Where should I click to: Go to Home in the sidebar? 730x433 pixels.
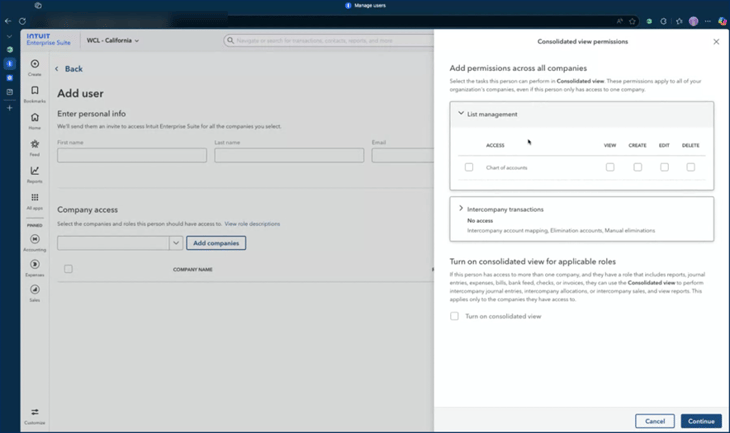pyautogui.click(x=35, y=119)
